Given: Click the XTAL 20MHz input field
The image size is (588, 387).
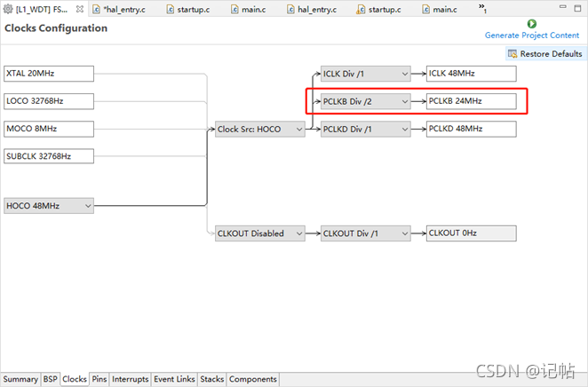Looking at the screenshot, I should 49,74.
